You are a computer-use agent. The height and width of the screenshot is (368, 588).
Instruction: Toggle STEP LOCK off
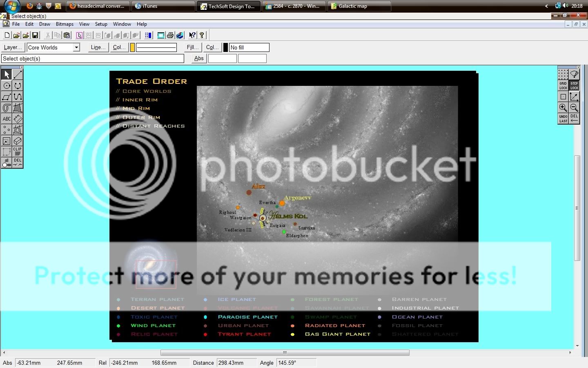pos(574,85)
